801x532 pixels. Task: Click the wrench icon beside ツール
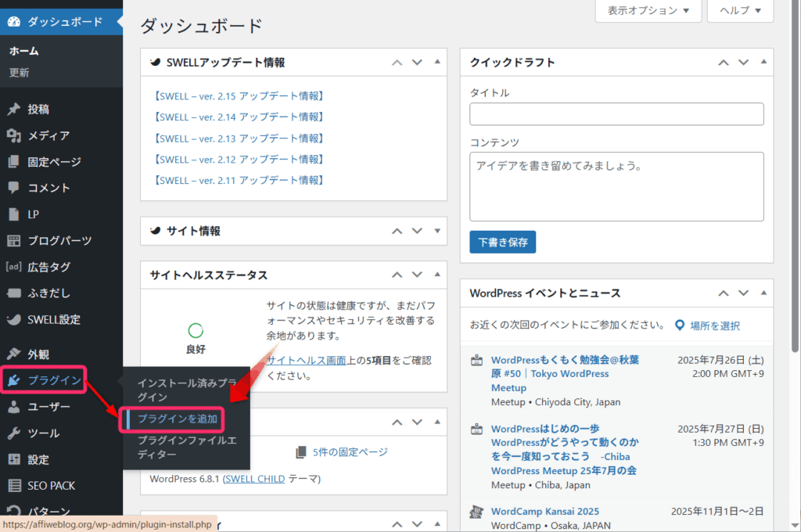click(x=14, y=433)
